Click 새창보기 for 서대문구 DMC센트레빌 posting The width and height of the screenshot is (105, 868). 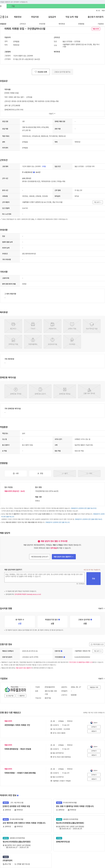click(x=94, y=779)
